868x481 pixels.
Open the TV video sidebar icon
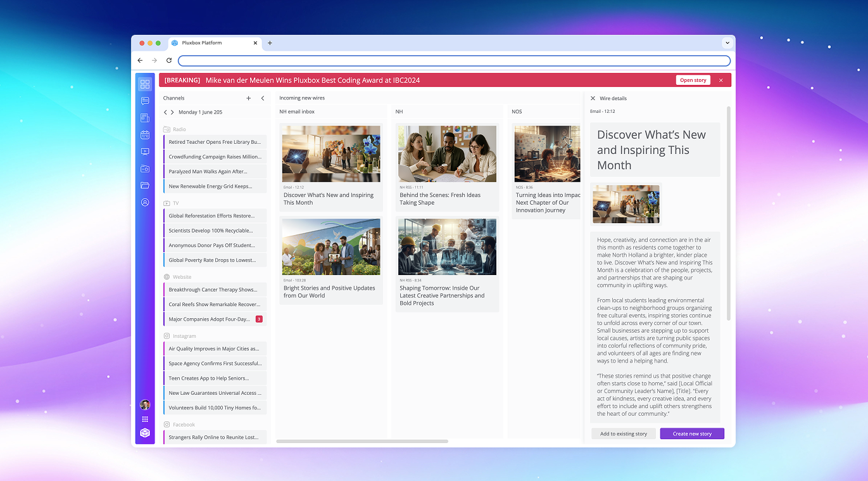pyautogui.click(x=145, y=151)
